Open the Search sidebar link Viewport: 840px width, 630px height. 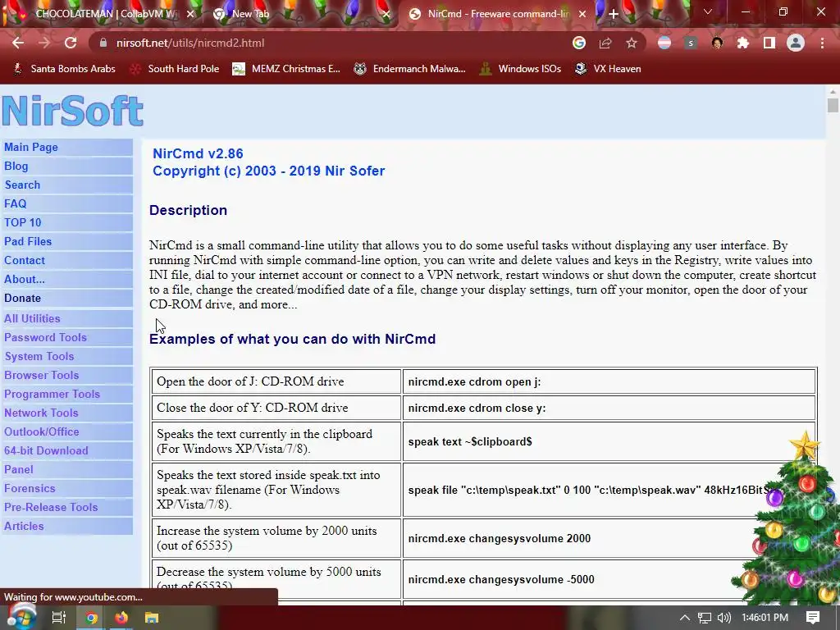(22, 185)
